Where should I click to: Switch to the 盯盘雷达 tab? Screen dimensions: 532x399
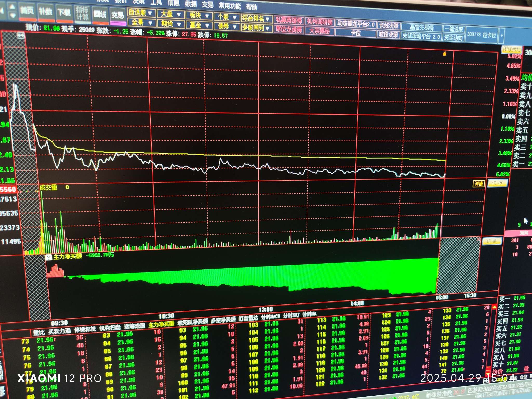(x=249, y=318)
